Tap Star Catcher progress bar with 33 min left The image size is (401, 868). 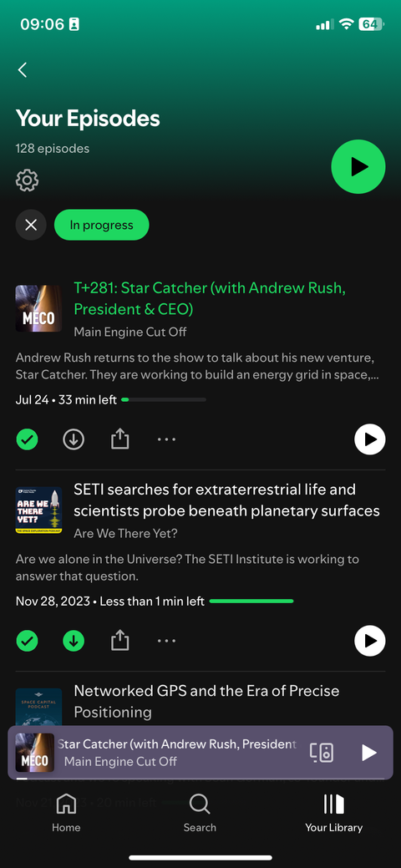pyautogui.click(x=164, y=399)
